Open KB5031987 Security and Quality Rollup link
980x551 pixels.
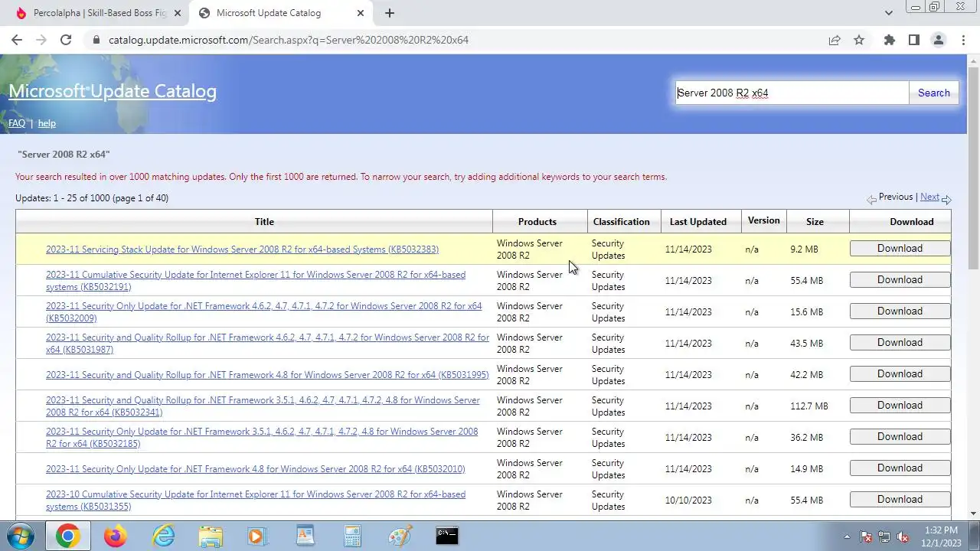267,344
